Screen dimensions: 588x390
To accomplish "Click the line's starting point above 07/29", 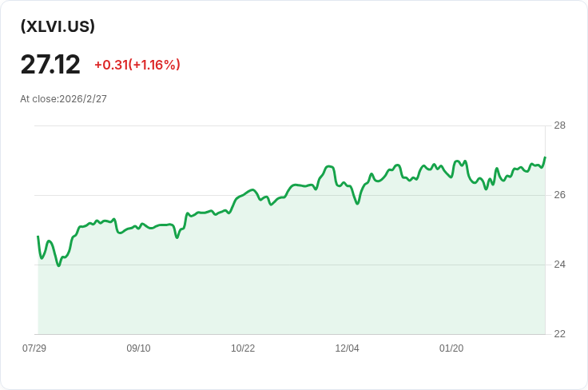I will click(x=38, y=237).
